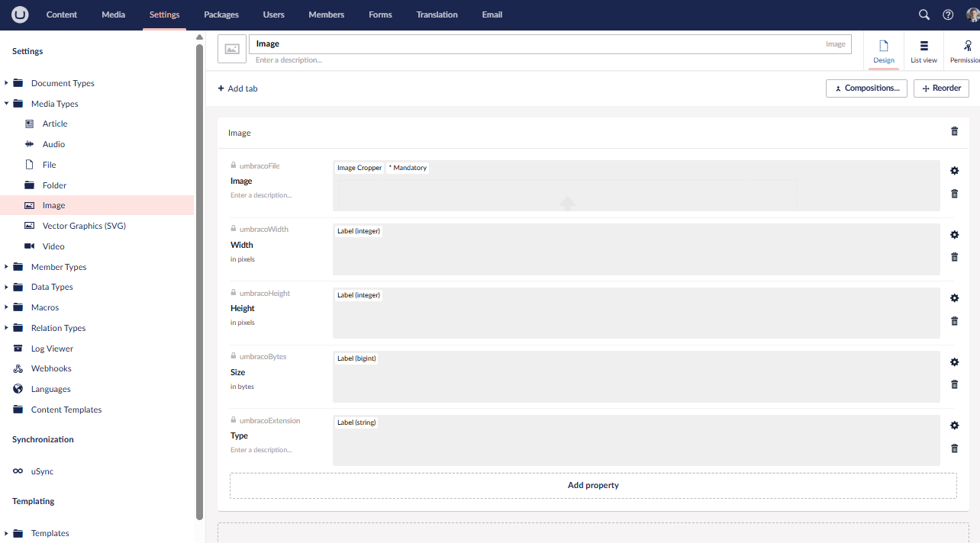This screenshot has width=980, height=543.
Task: Delete the Height property via trash icon
Action: (x=954, y=321)
